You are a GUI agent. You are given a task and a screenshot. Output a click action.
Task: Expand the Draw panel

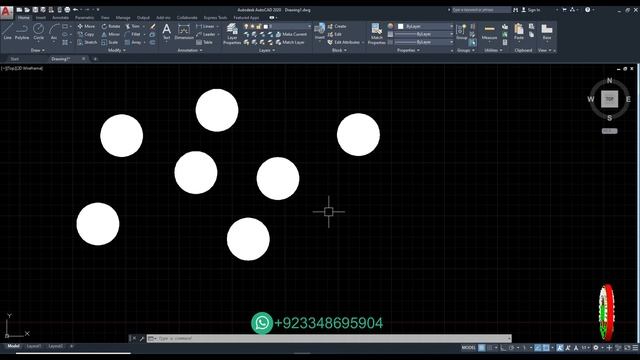38,50
